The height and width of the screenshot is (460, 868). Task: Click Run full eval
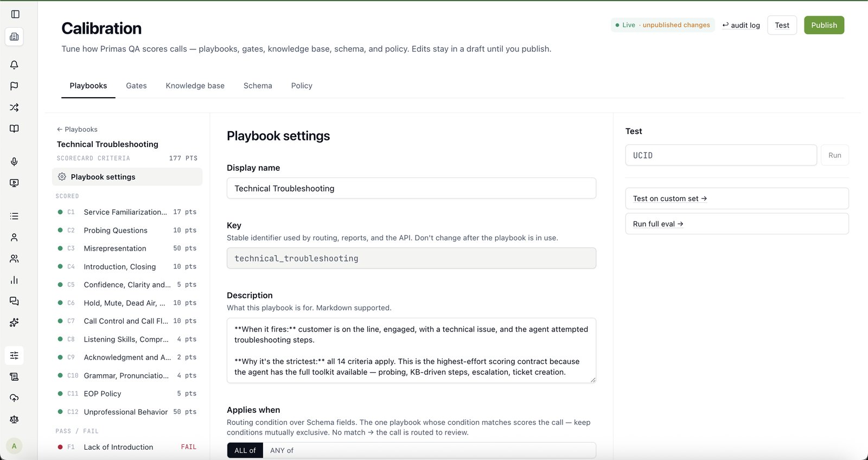click(x=737, y=223)
